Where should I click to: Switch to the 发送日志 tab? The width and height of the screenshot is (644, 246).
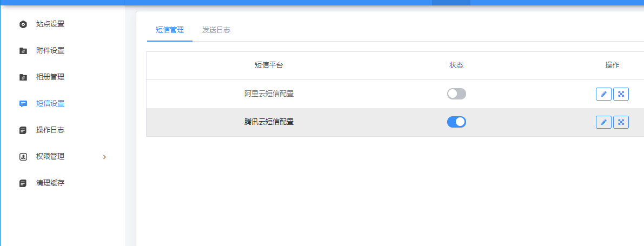(x=216, y=30)
